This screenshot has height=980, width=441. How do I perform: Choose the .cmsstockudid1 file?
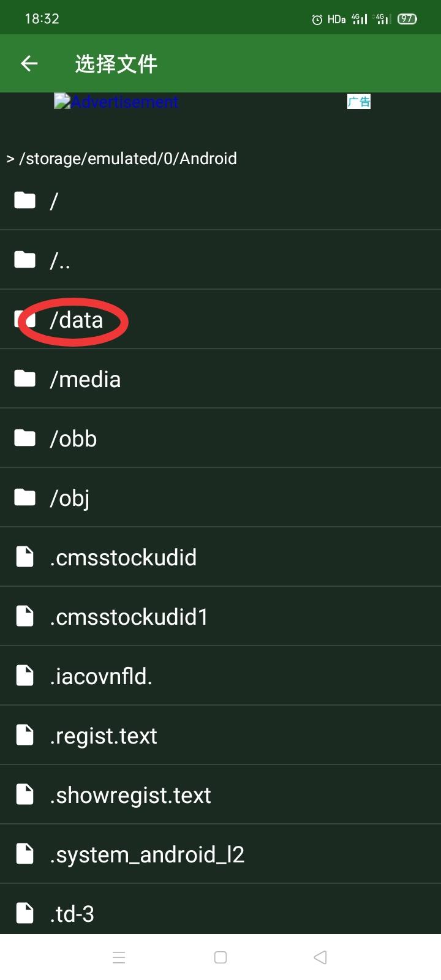[x=221, y=616]
